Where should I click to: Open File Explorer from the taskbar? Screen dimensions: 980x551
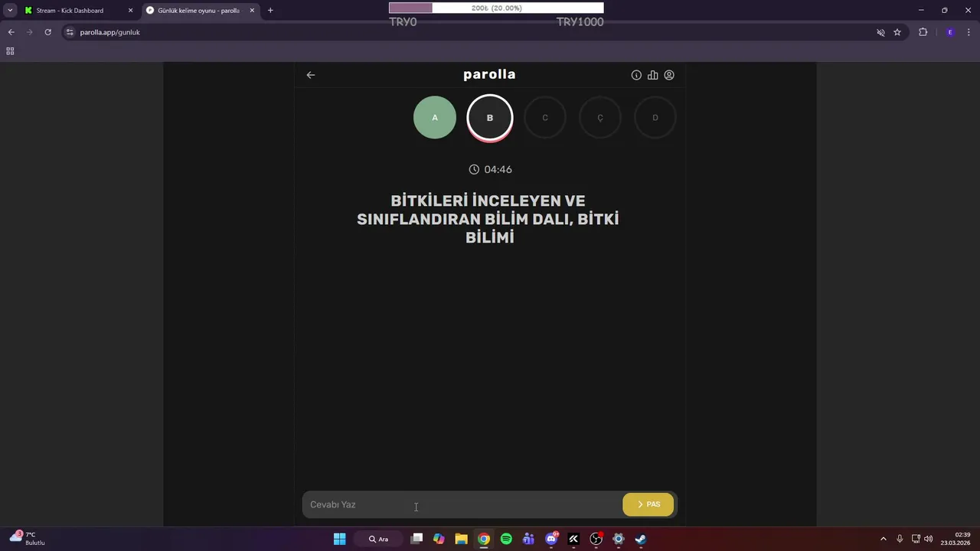coord(461,539)
